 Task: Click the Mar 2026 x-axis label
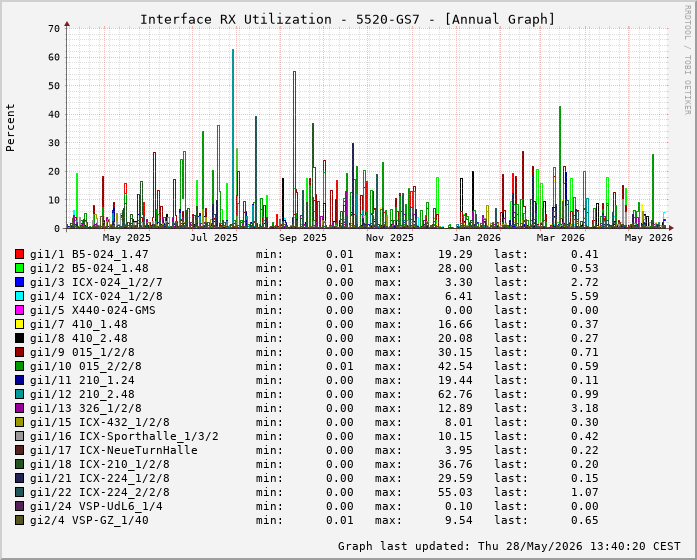coord(561,238)
